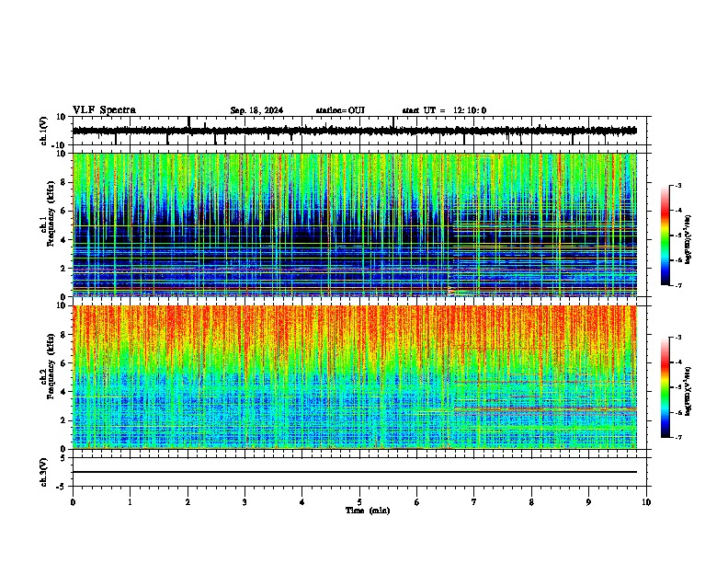The image size is (728, 563).
Task: Click the ch.1 frequency spectrogram panel
Action: (x=354, y=224)
